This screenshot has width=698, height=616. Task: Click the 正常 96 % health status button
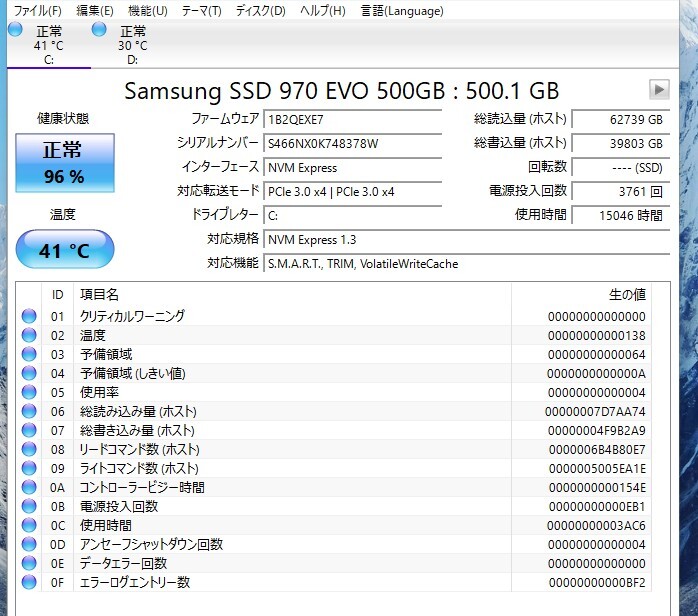63,163
